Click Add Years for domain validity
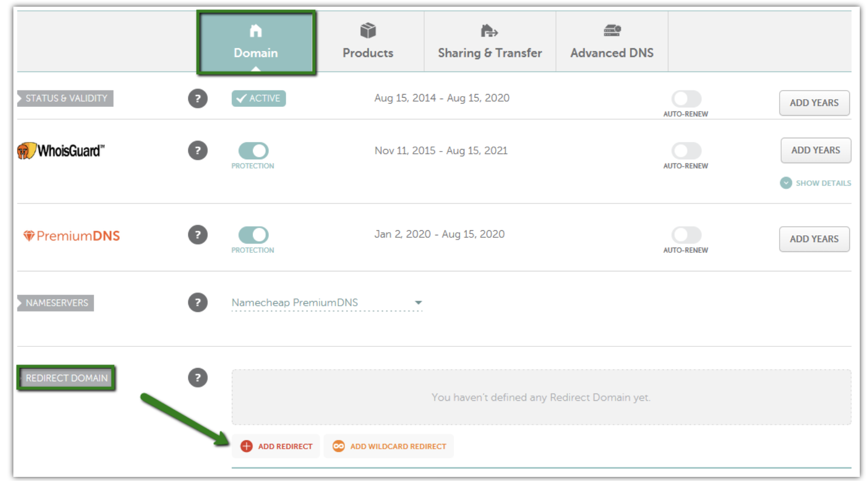 click(x=815, y=103)
